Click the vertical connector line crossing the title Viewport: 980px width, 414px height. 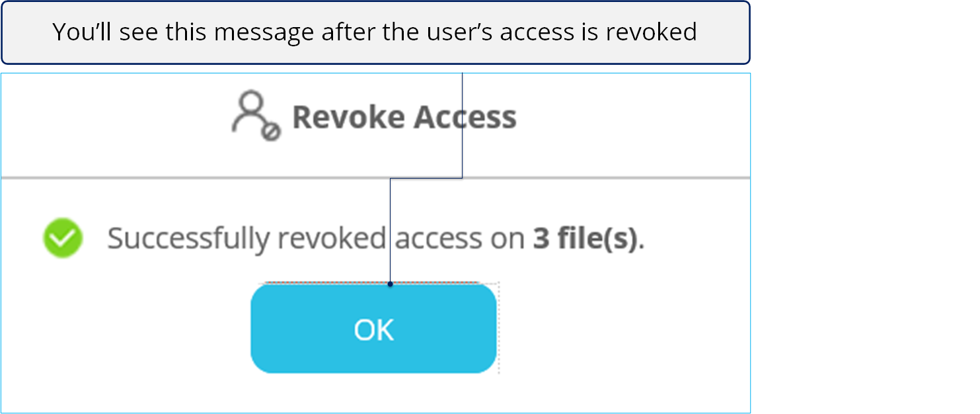(462, 125)
